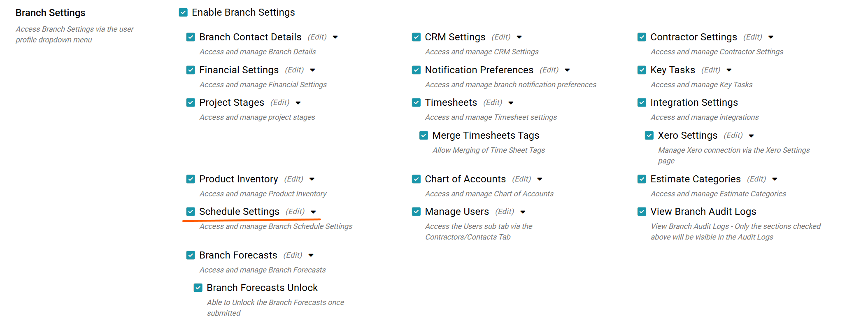Click (Edit) next to Chart of Accounts
The width and height of the screenshot is (868, 326).
click(x=521, y=179)
